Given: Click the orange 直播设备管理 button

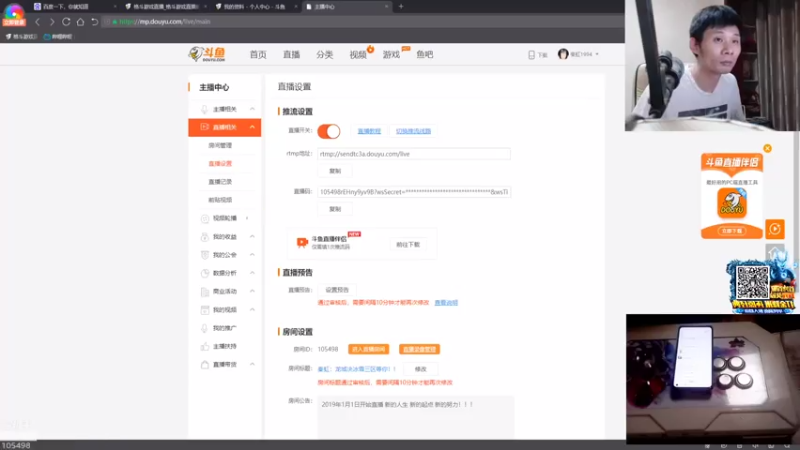Looking at the screenshot, I should pyautogui.click(x=419, y=349).
